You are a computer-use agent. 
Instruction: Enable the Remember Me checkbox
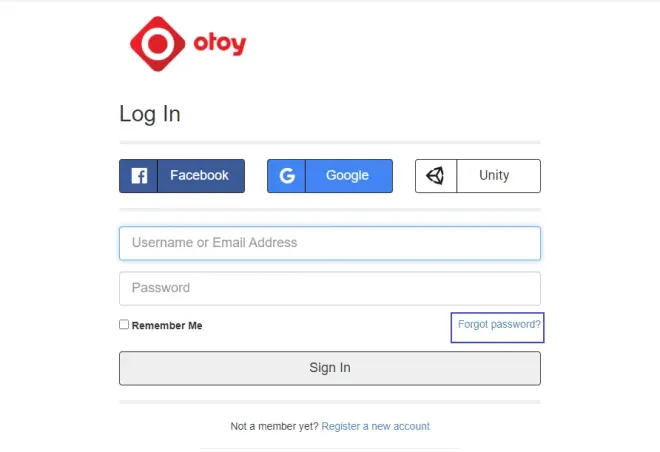124,324
